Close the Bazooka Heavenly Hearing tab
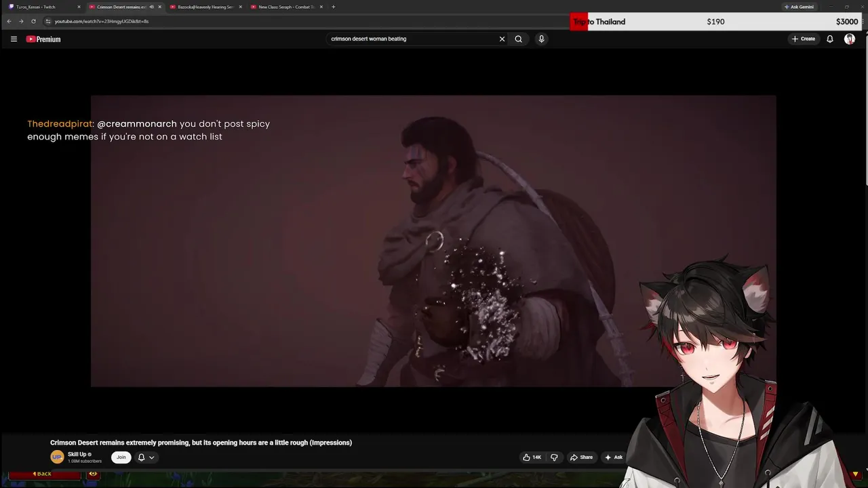The width and height of the screenshot is (868, 488). click(240, 7)
